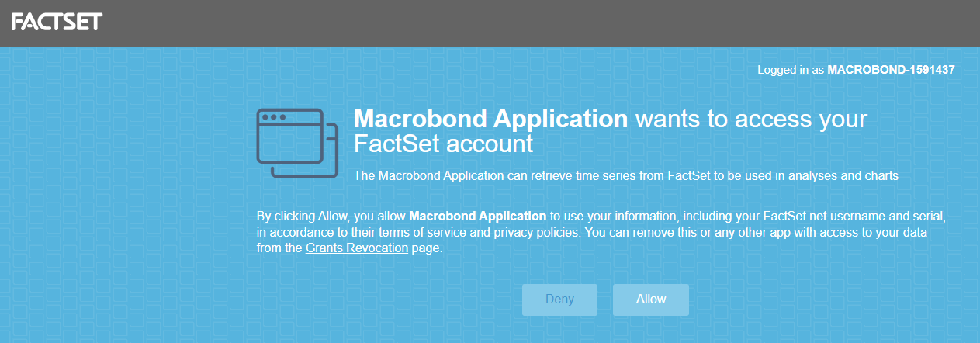This screenshot has height=343, width=980.
Task: Click the time series description sentence
Action: point(626,176)
